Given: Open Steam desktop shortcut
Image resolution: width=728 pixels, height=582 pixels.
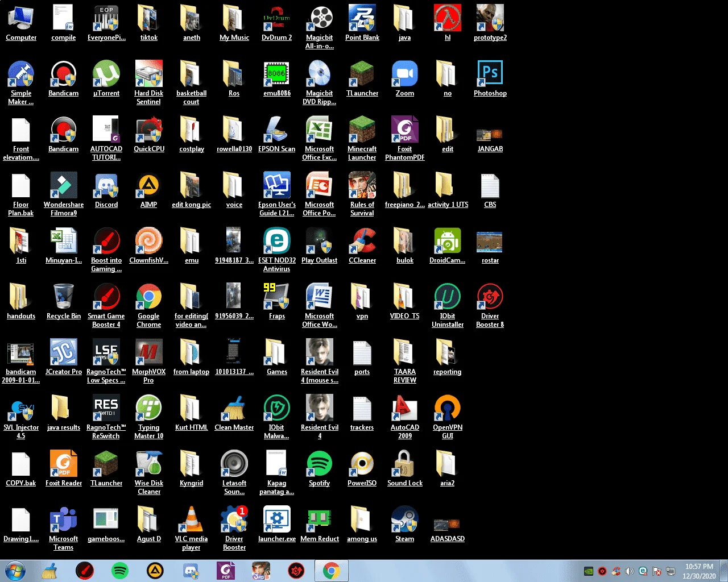Looking at the screenshot, I should tap(405, 524).
